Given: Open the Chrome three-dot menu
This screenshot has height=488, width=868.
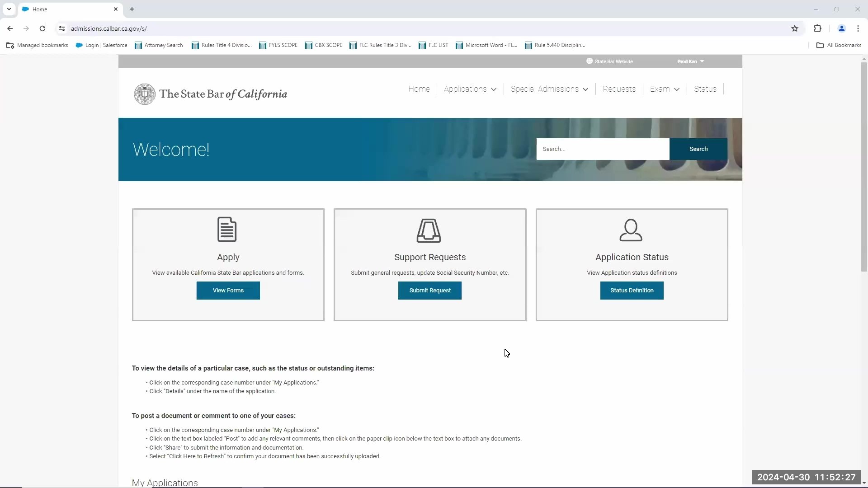Looking at the screenshot, I should pos(858,28).
